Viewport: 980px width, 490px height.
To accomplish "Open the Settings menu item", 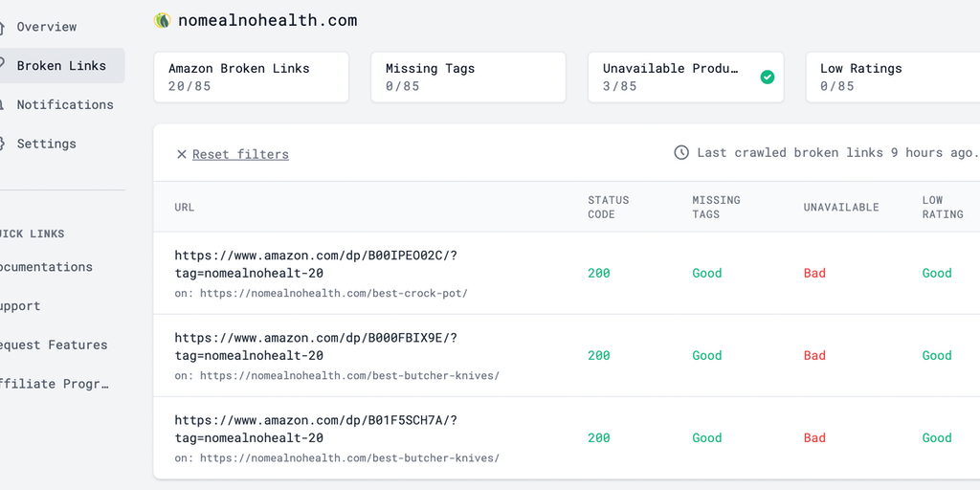I will [x=46, y=144].
